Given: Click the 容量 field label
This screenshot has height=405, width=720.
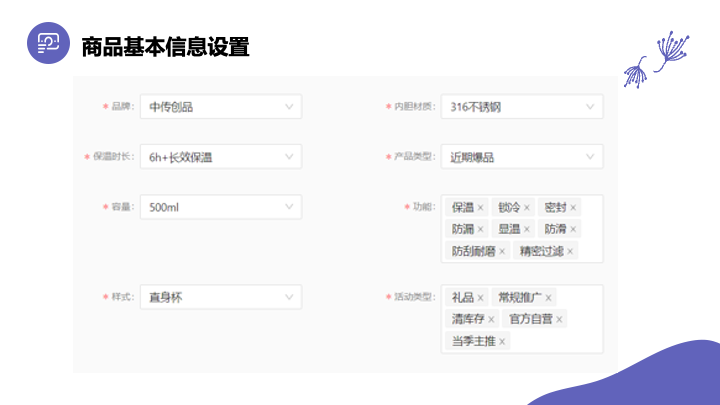Looking at the screenshot, I should point(123,207).
